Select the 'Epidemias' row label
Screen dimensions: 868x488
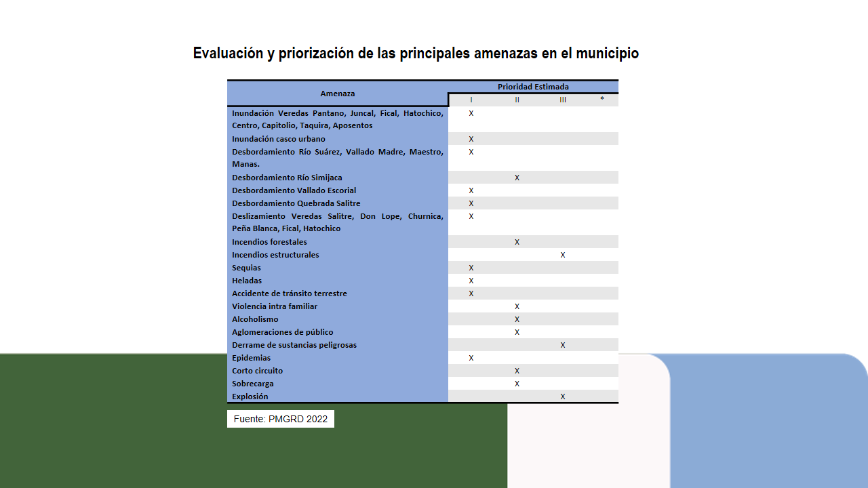click(x=251, y=358)
